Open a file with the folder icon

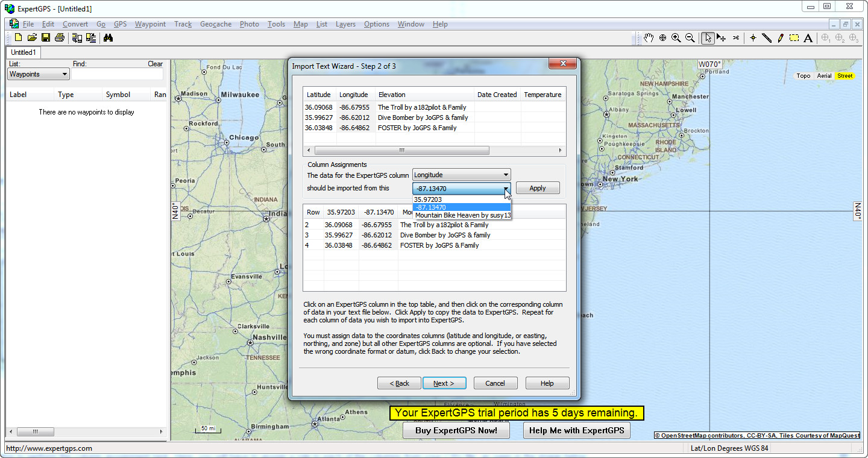[x=32, y=38]
